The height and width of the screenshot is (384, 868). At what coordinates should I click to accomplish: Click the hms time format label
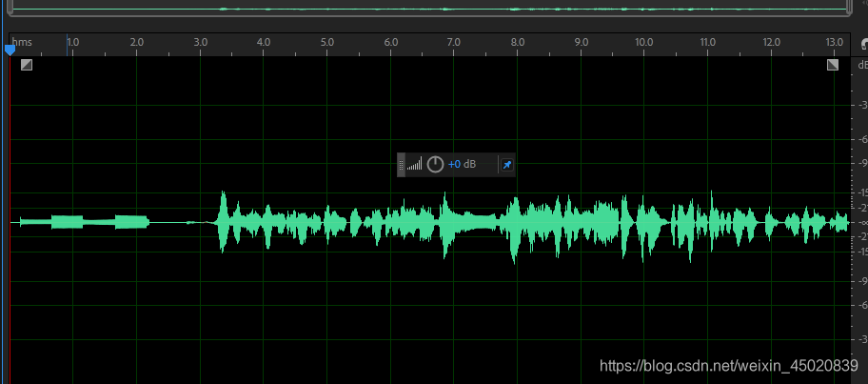(22, 42)
